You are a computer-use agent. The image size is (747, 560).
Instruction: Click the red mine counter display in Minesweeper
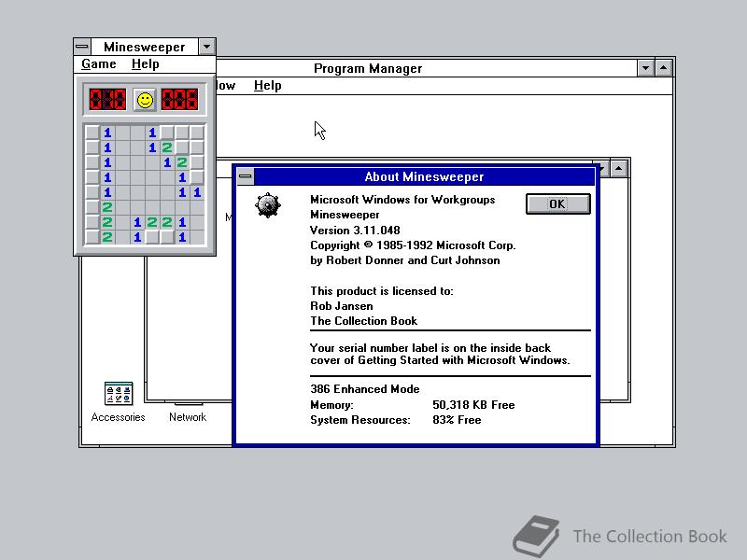click(x=107, y=100)
